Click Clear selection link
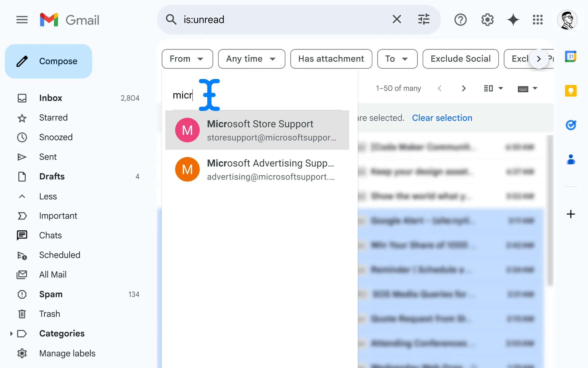The height and width of the screenshot is (368, 588). pyautogui.click(x=442, y=118)
